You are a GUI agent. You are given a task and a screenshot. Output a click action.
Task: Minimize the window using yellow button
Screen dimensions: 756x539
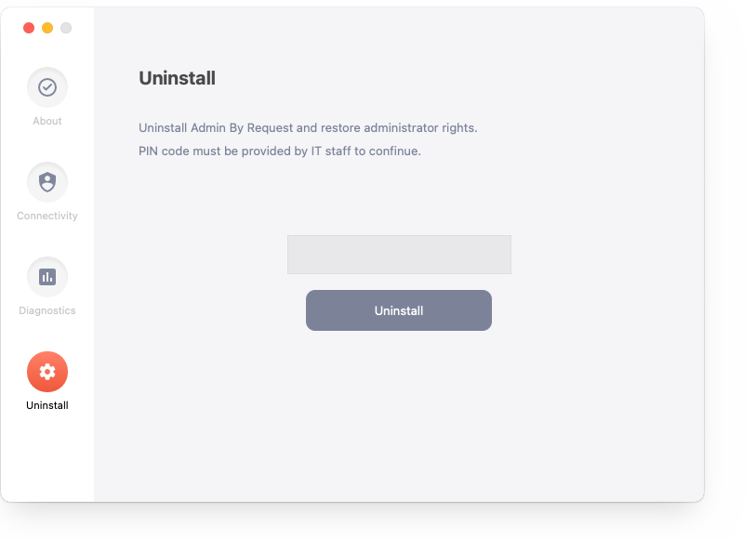[x=47, y=28]
